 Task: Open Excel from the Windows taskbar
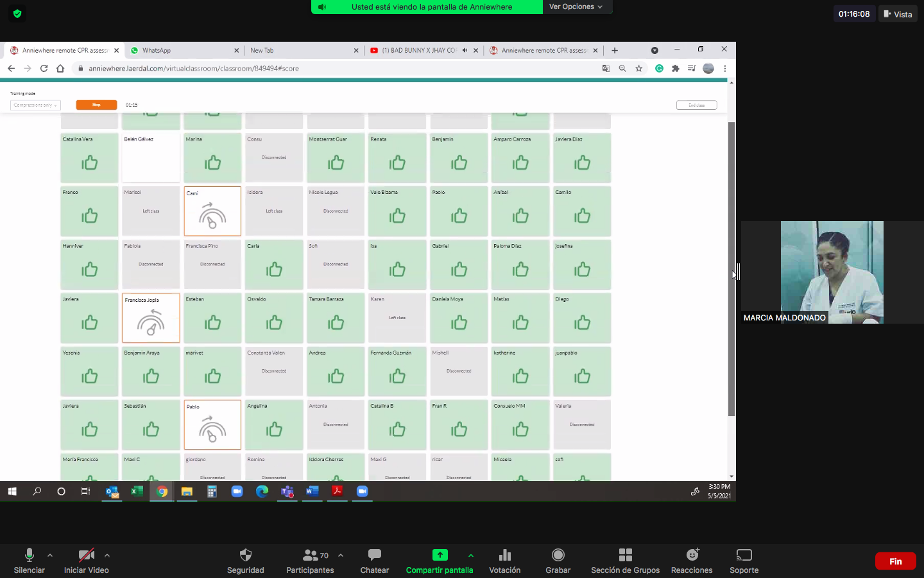click(x=137, y=491)
